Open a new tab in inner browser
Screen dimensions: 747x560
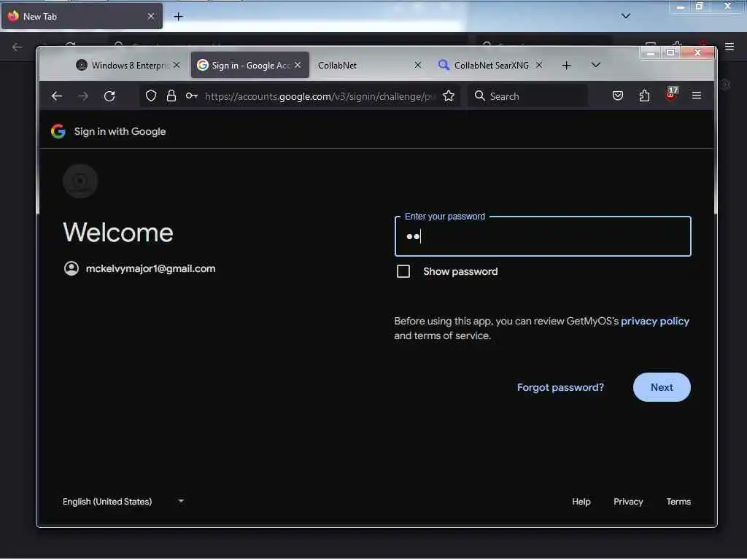pos(566,65)
